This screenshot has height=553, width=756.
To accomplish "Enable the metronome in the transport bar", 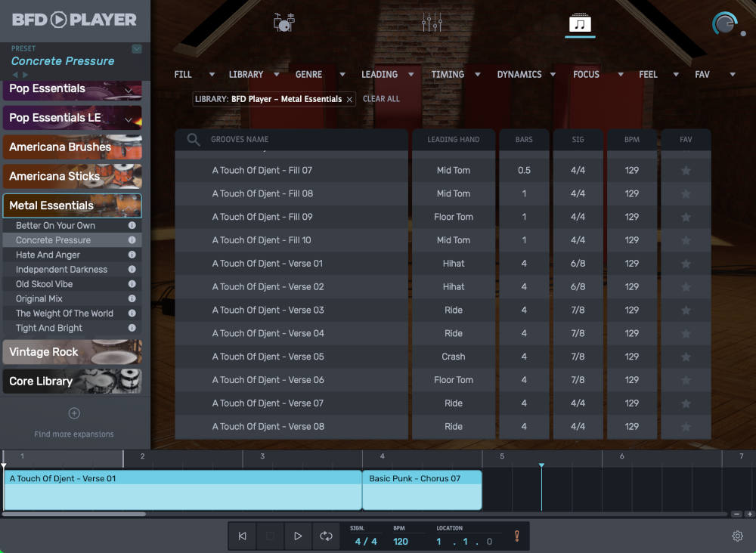I will click(516, 536).
